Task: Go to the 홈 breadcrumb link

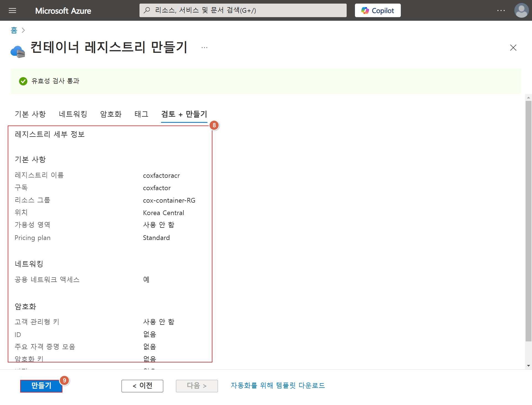Action: 14,30
